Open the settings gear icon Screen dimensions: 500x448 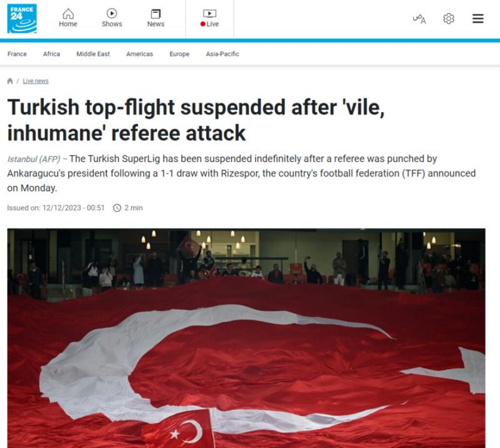click(x=449, y=19)
